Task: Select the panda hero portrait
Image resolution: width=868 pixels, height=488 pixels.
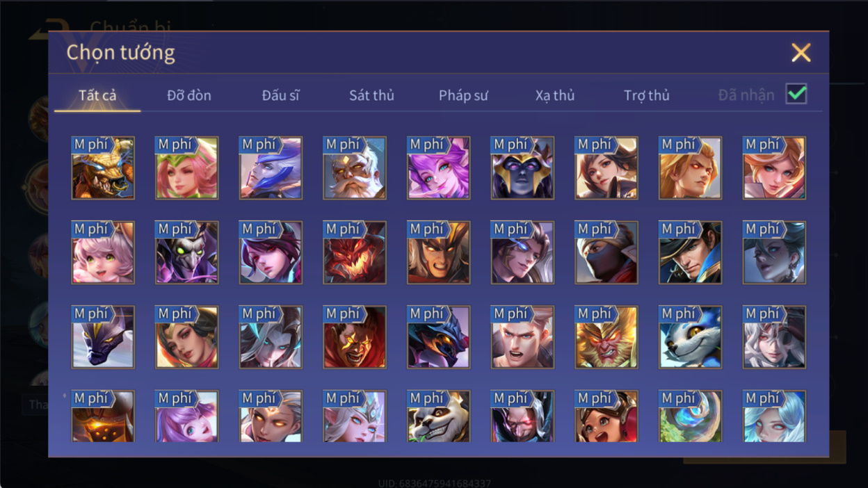Action: click(439, 416)
